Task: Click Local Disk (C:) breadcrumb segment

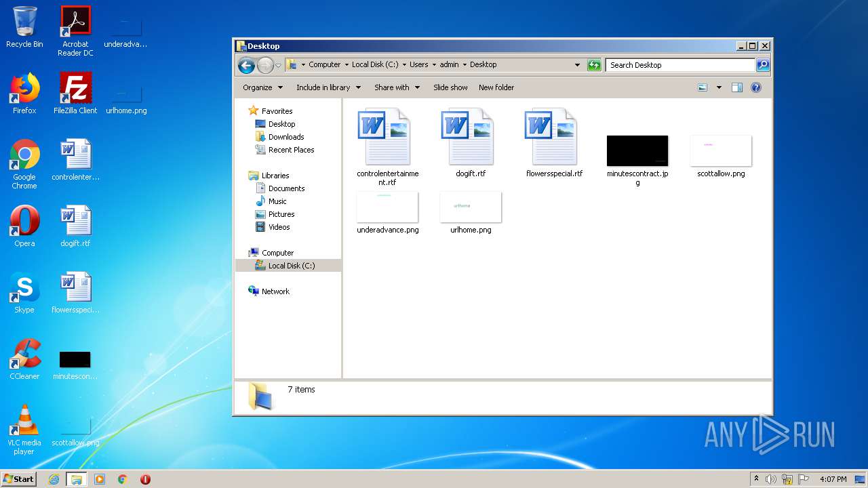Action: click(375, 64)
